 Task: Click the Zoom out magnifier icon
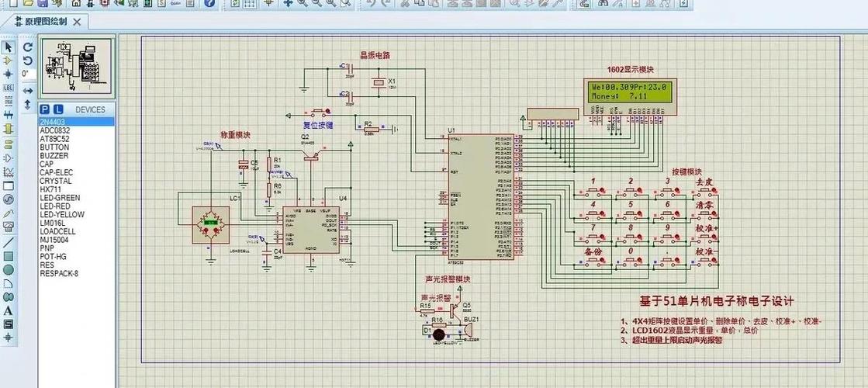pyautogui.click(x=316, y=3)
